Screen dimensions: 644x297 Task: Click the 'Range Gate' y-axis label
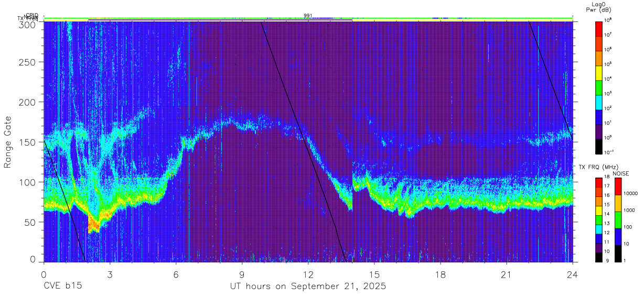click(8, 142)
